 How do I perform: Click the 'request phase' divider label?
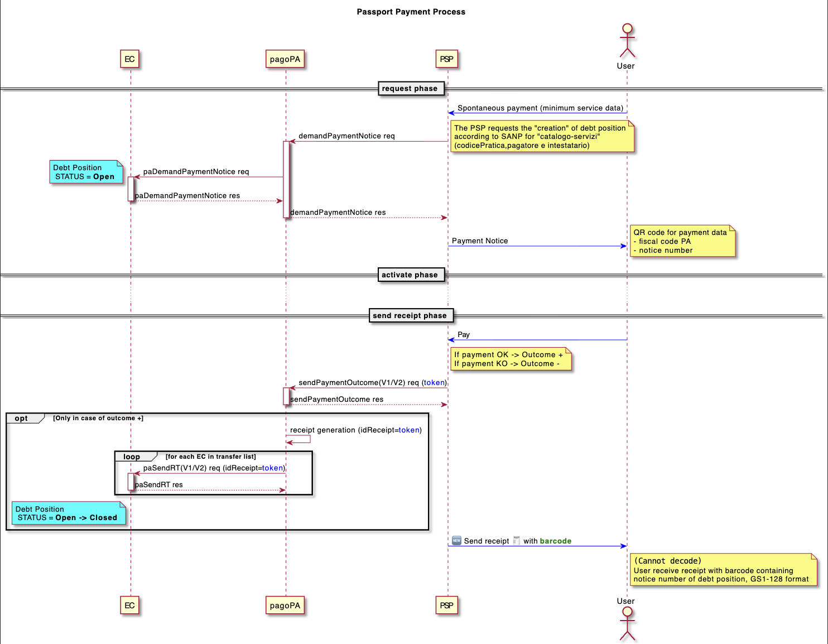(x=410, y=89)
